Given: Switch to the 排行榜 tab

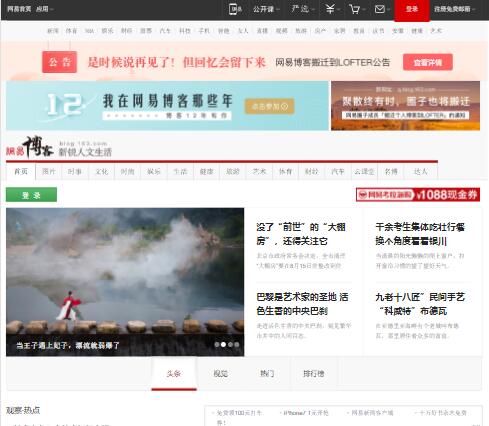Looking at the screenshot, I should tap(314, 374).
